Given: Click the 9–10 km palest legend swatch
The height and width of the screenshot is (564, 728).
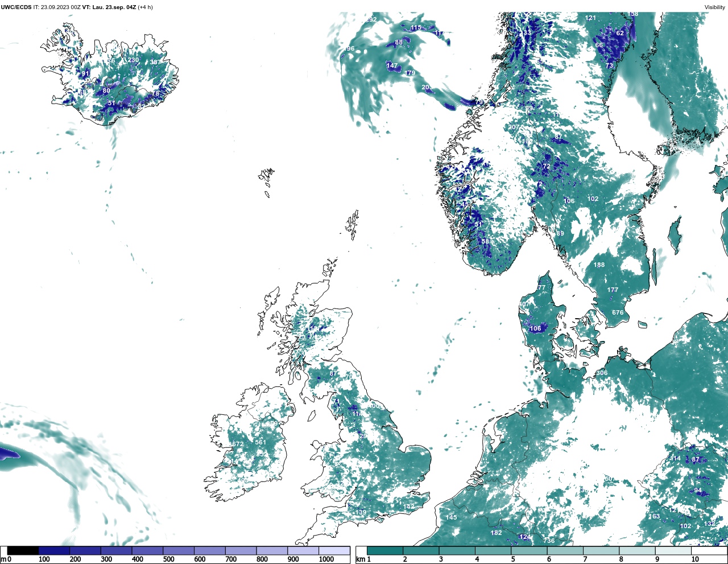Looking at the screenshot, I should click(x=673, y=551).
